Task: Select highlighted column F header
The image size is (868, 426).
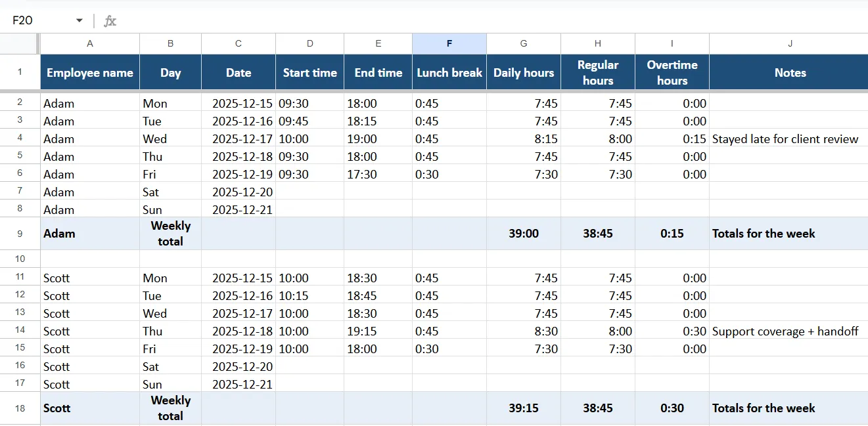Action: coord(449,43)
